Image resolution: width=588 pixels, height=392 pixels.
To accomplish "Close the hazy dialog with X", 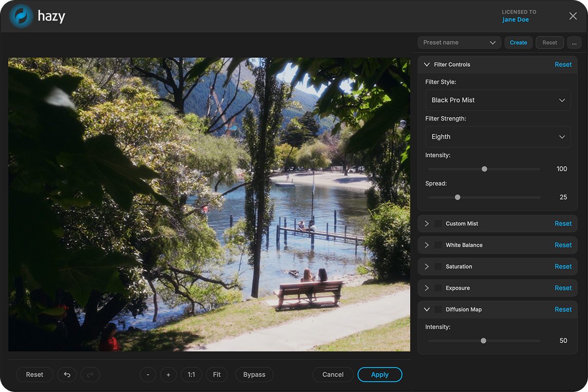I will [573, 16].
